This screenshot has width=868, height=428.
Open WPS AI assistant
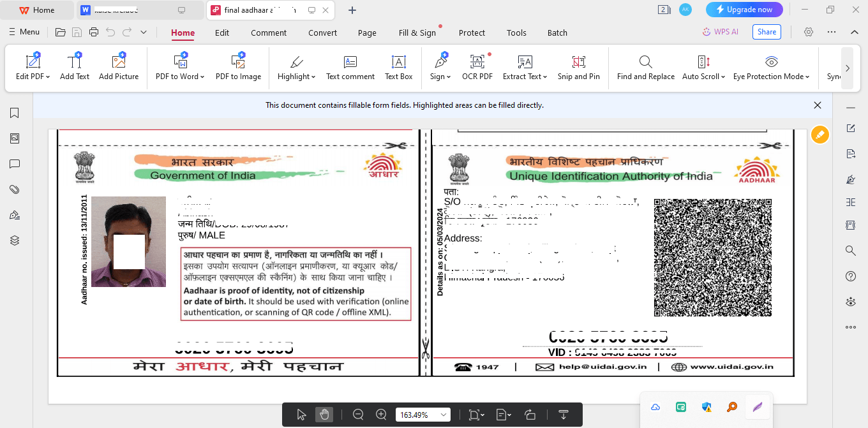pos(720,32)
